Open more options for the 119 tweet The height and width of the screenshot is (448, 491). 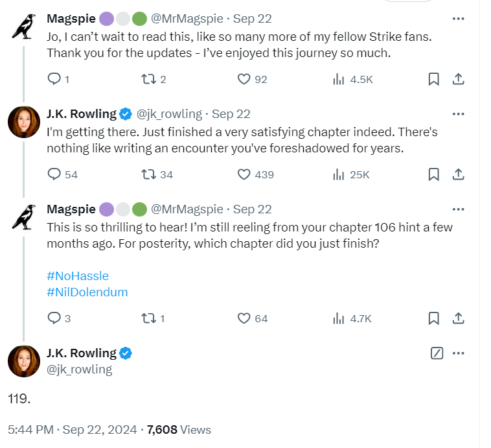coord(458,353)
